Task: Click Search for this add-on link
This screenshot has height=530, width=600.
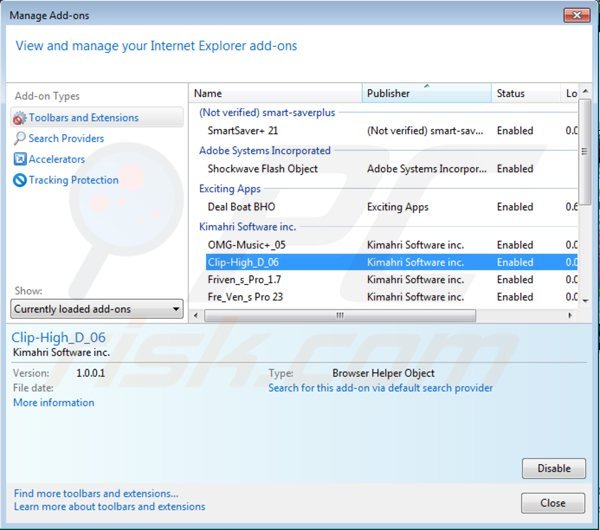Action: click(x=380, y=388)
